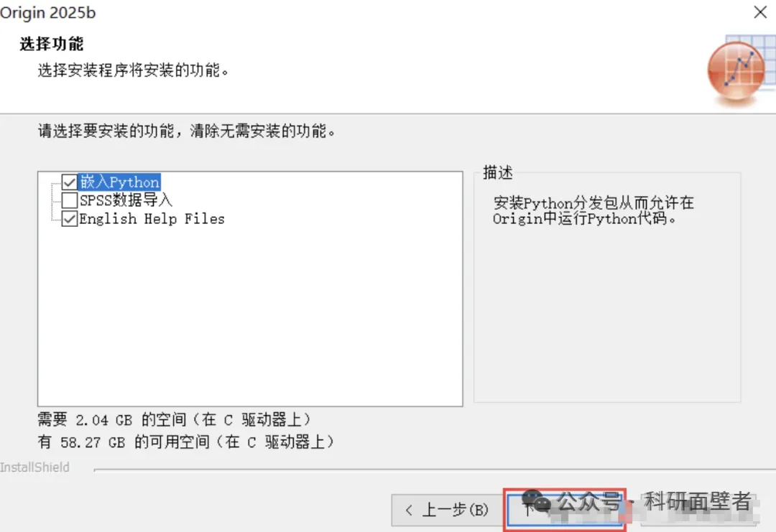Click the WeChat watermark icon
Image resolution: width=776 pixels, height=532 pixels.
click(537, 501)
